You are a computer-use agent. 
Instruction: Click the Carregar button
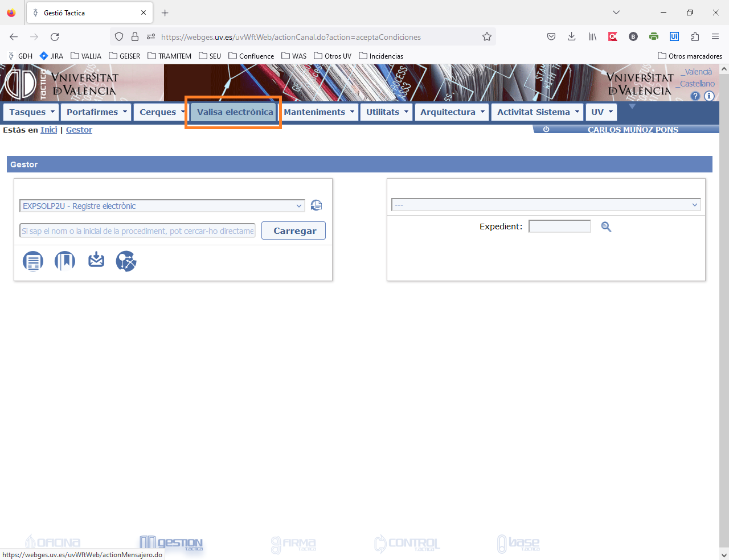point(293,230)
